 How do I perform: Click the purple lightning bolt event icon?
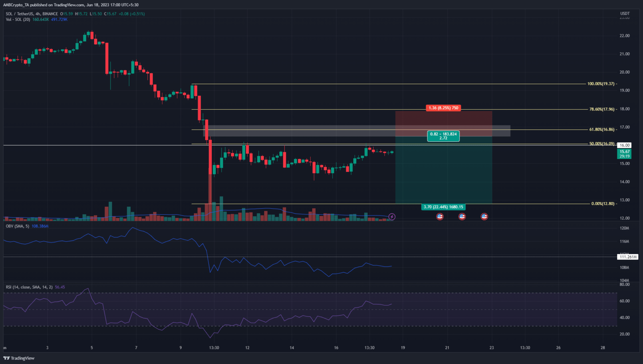392,217
